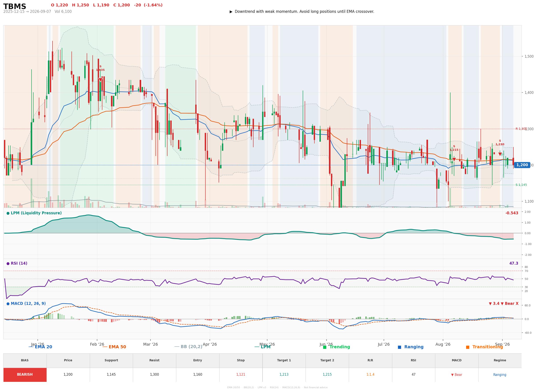This screenshot has height=392, width=537.
Task: Select the LPM legend entry in the bottom legend
Action: 263,347
